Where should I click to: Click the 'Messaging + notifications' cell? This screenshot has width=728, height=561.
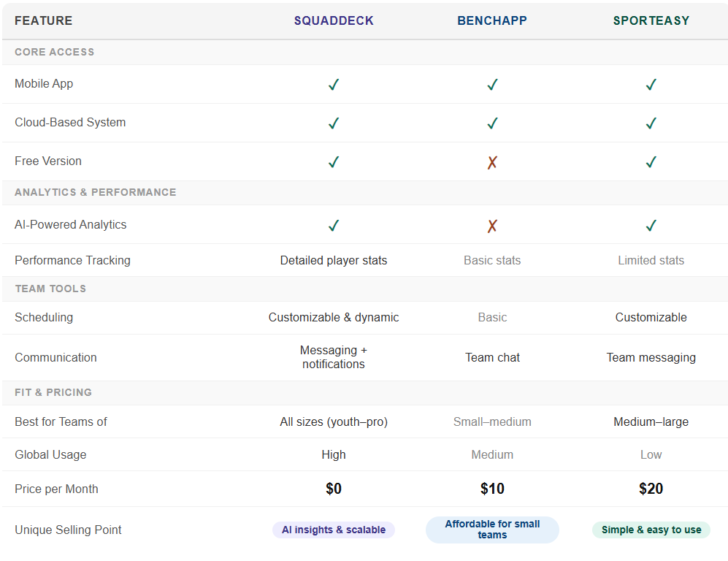coord(334,357)
